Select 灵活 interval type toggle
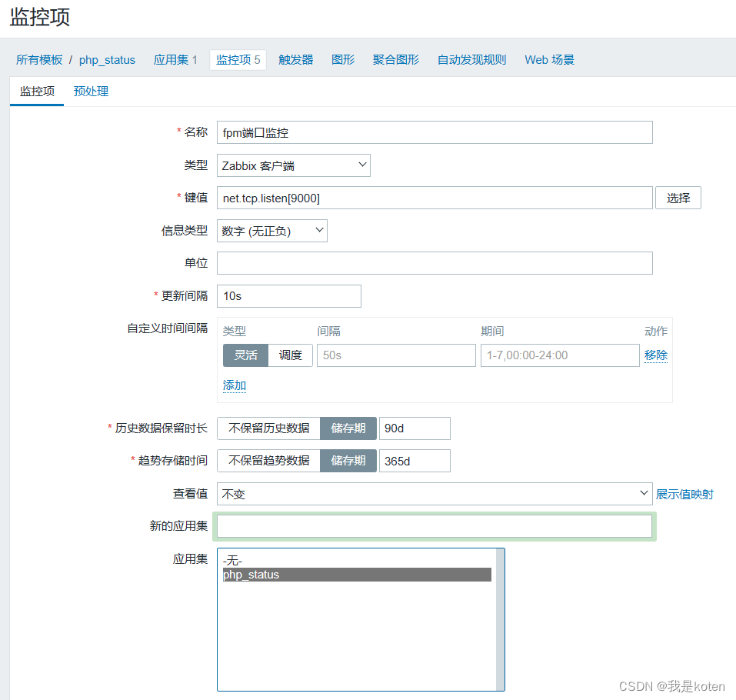This screenshot has height=700, width=736. 245,355
